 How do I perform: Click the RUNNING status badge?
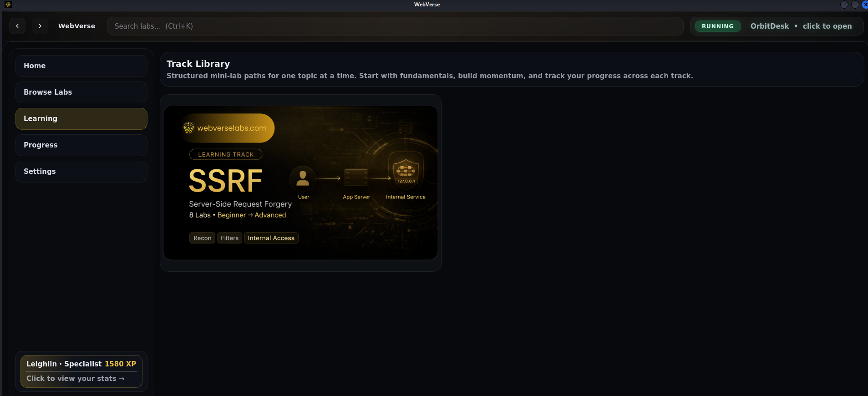717,26
